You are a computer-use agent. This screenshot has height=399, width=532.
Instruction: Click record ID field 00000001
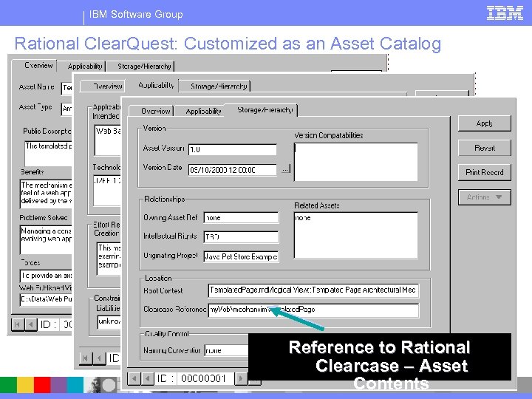pos(204,378)
